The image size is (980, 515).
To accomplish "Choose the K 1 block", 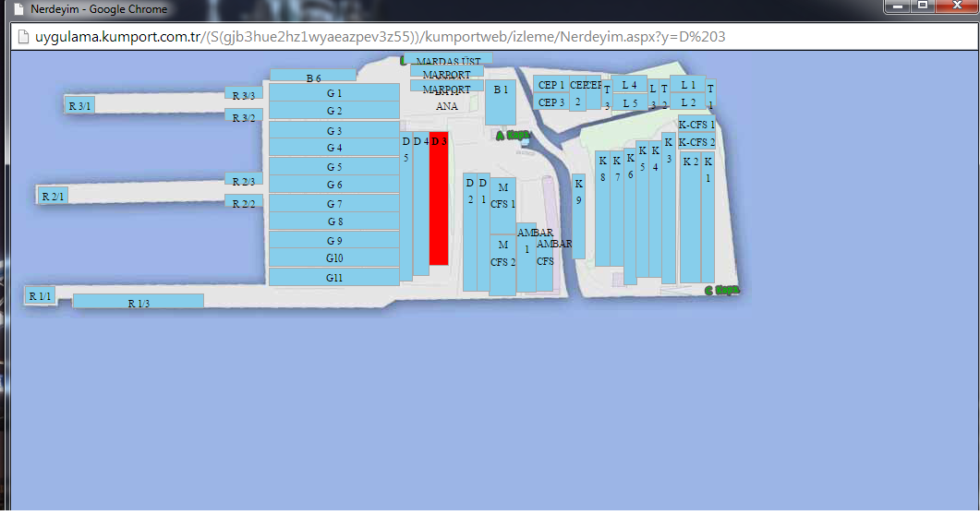I will point(708,217).
